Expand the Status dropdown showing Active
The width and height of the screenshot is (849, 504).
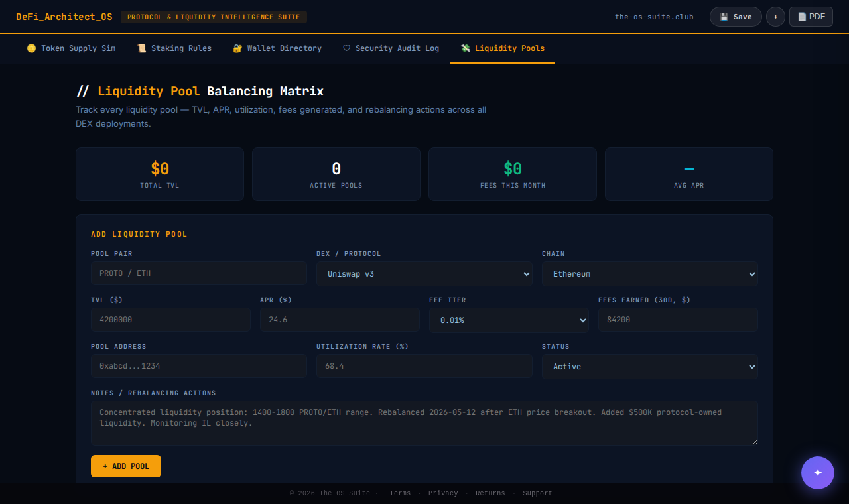pos(650,367)
